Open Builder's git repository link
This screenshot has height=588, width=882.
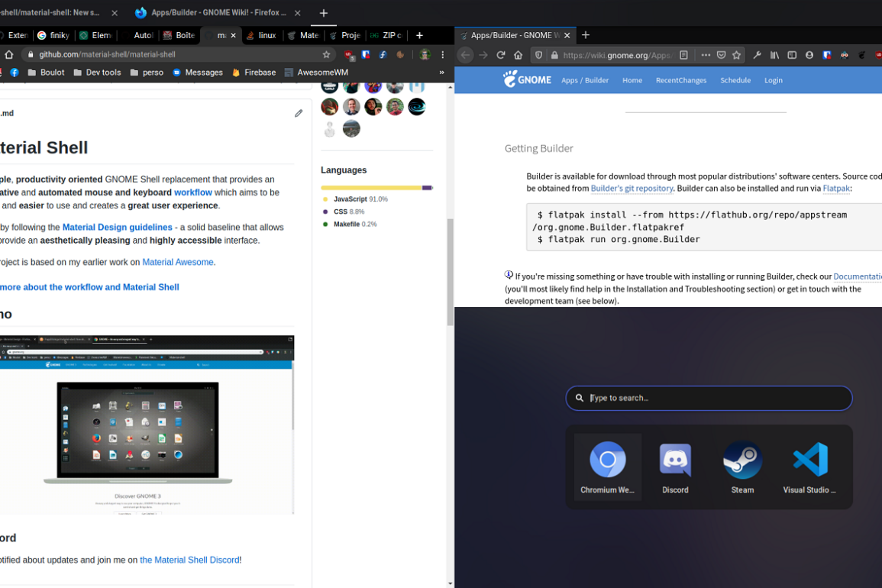(x=632, y=188)
